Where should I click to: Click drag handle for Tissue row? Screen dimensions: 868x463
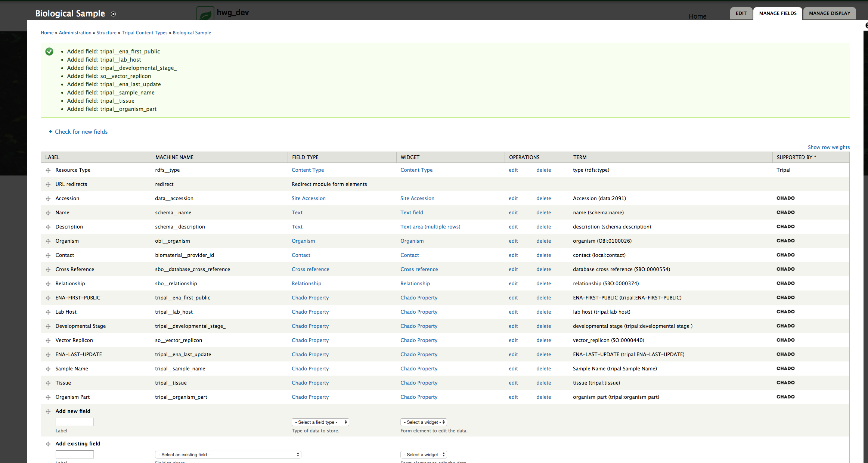click(x=48, y=383)
